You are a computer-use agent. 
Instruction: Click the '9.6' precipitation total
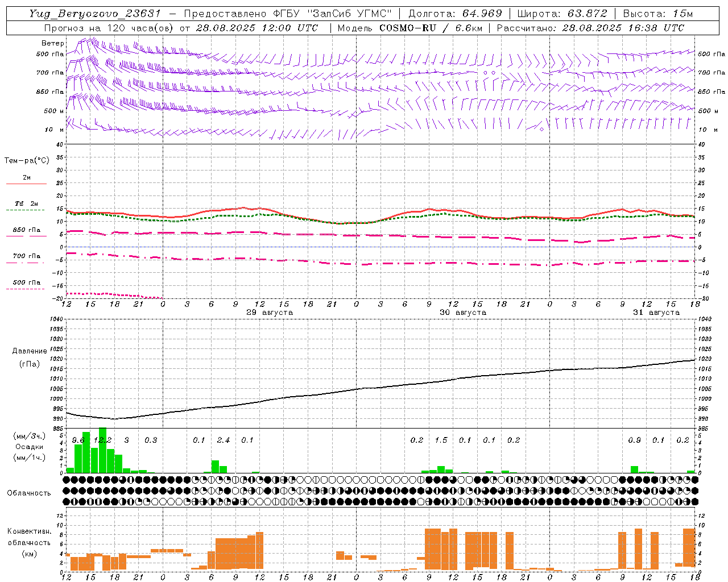coord(78,440)
